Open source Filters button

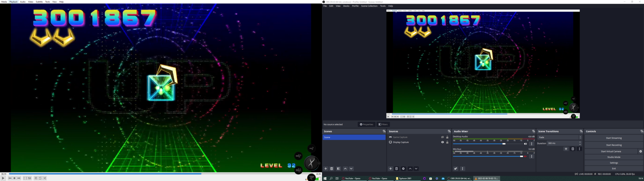[383, 124]
